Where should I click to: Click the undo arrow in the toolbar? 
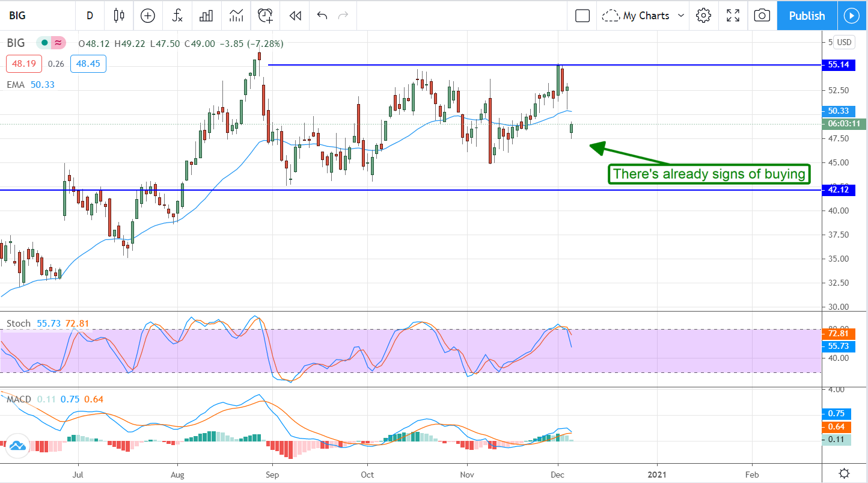coord(322,16)
